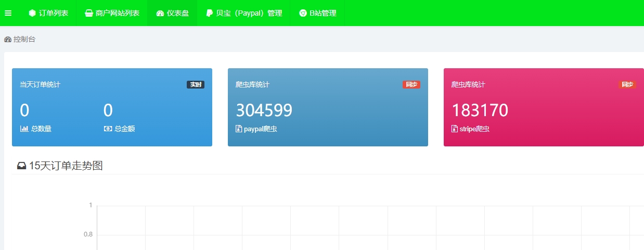This screenshot has height=250, width=644.
Task: Click the 总数量 label
Action: pos(41,129)
